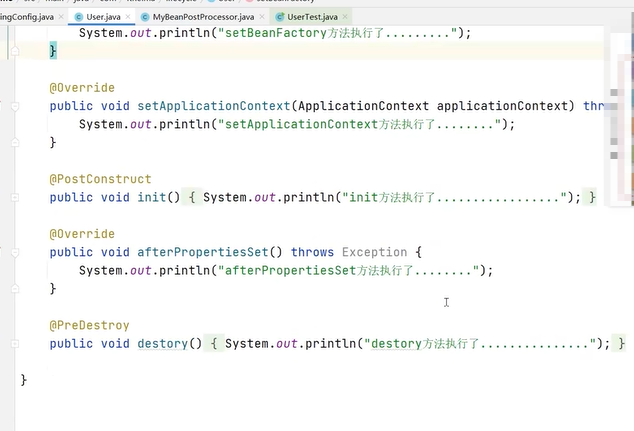This screenshot has height=431, width=634.
Task: Place cursor on init method name
Action: point(152,197)
